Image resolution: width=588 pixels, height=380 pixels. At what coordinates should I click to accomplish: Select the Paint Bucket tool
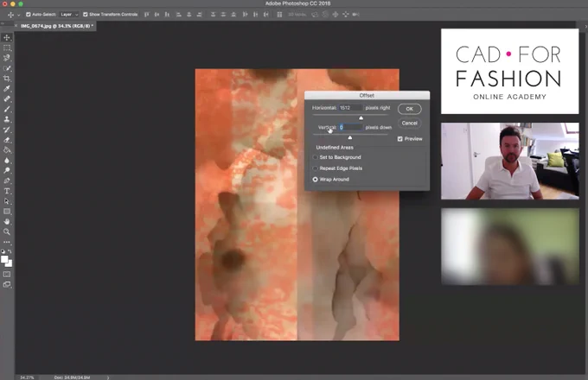pyautogui.click(x=7, y=150)
